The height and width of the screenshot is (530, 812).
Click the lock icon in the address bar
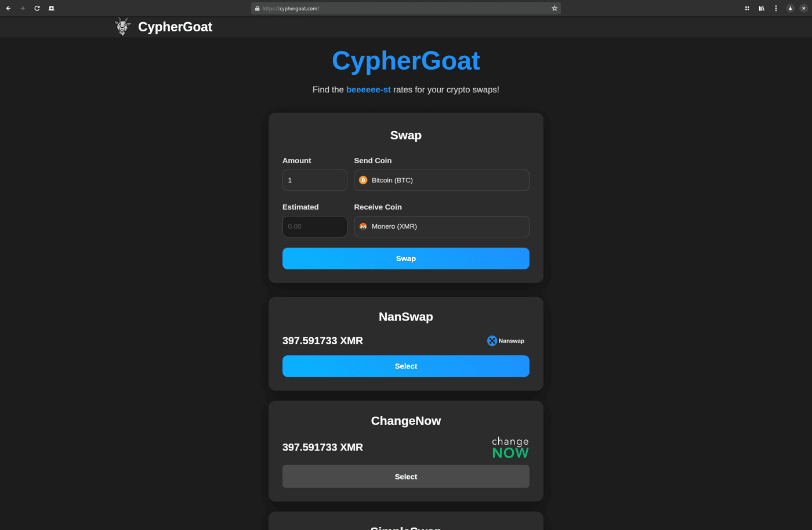(258, 8)
